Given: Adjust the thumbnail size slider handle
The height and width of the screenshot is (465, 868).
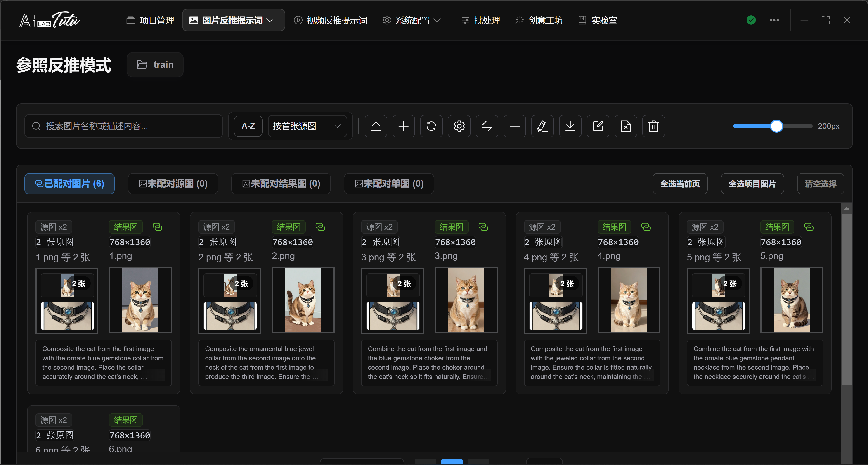Looking at the screenshot, I should tap(776, 126).
